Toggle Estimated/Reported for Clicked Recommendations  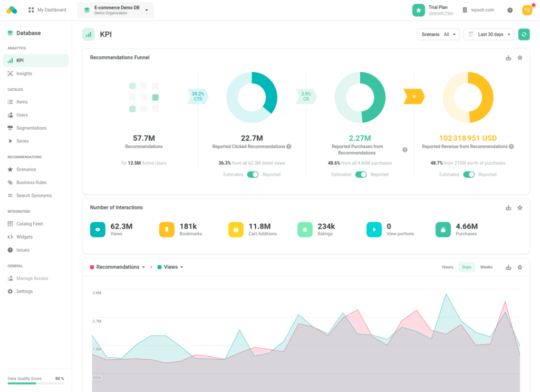point(253,175)
